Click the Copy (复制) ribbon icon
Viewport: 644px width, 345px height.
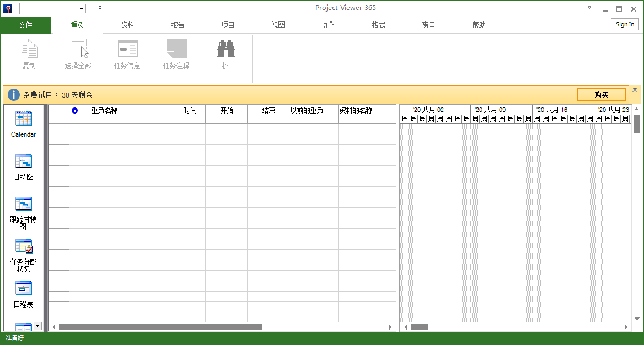[29, 48]
